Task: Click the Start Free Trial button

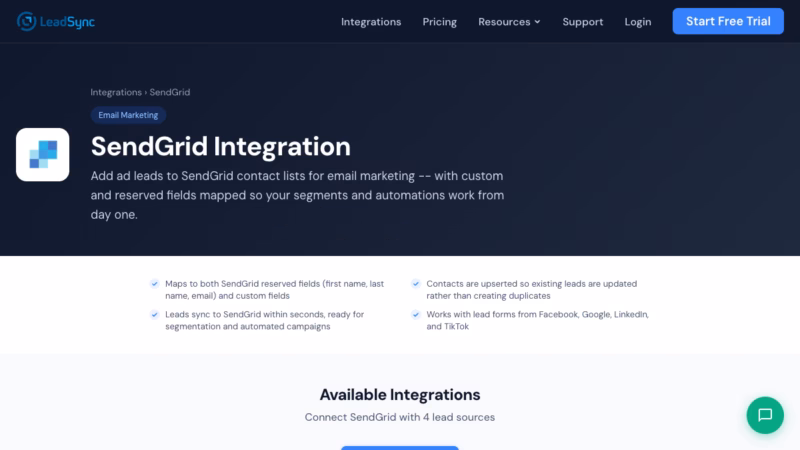Action: 728,21
